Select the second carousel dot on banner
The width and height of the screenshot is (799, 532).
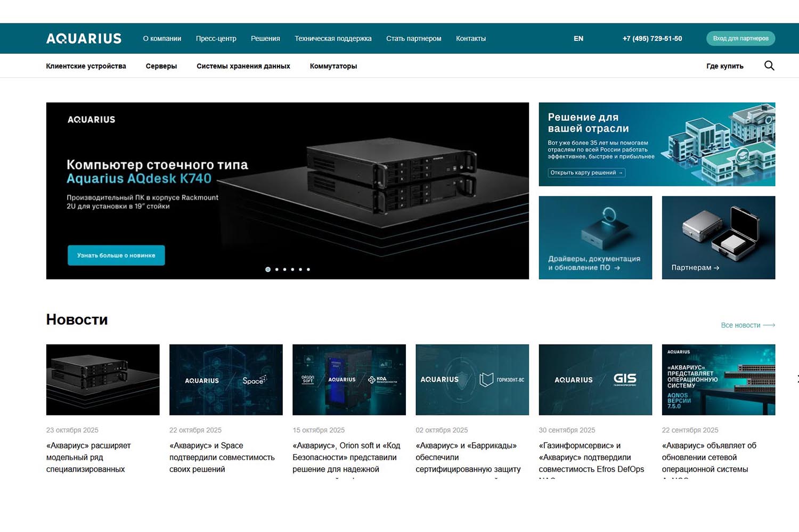point(276,269)
